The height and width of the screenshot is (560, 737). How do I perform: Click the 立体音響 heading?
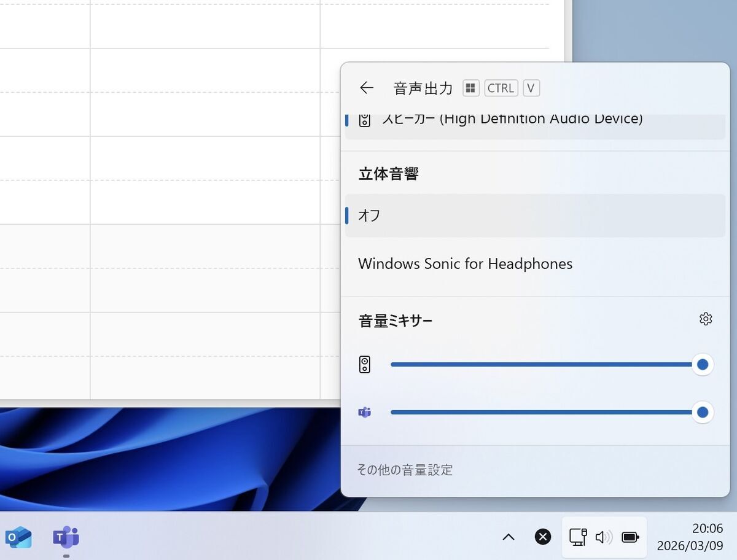click(x=388, y=174)
